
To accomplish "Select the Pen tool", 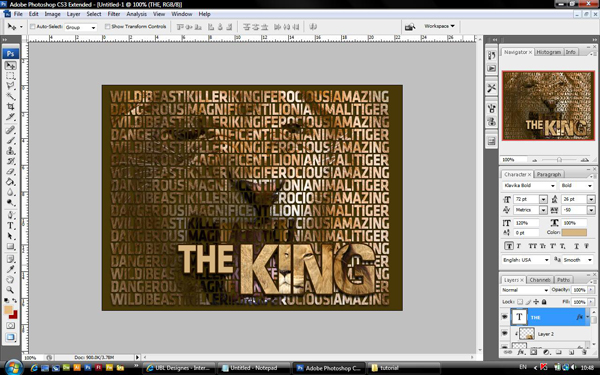I will (10, 215).
